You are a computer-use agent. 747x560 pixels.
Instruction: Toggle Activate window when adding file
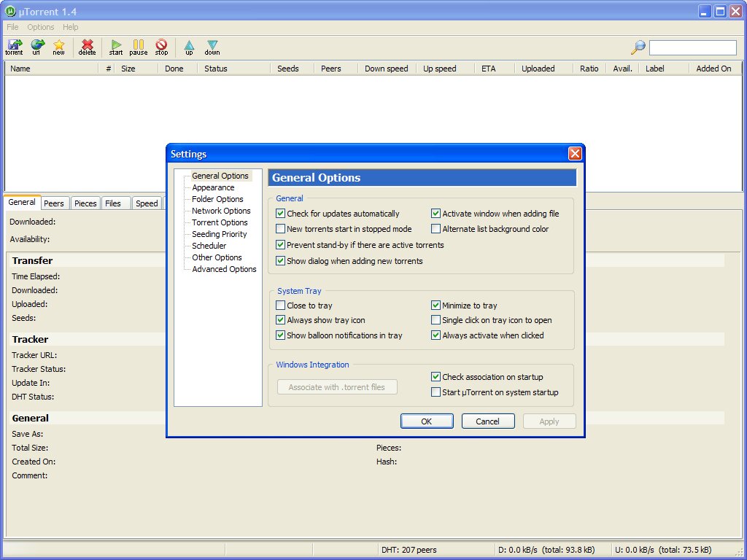click(x=436, y=214)
